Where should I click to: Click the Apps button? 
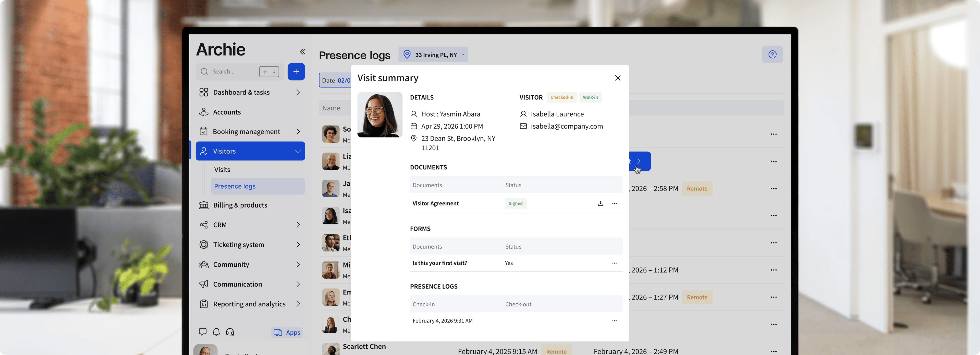pos(287,333)
